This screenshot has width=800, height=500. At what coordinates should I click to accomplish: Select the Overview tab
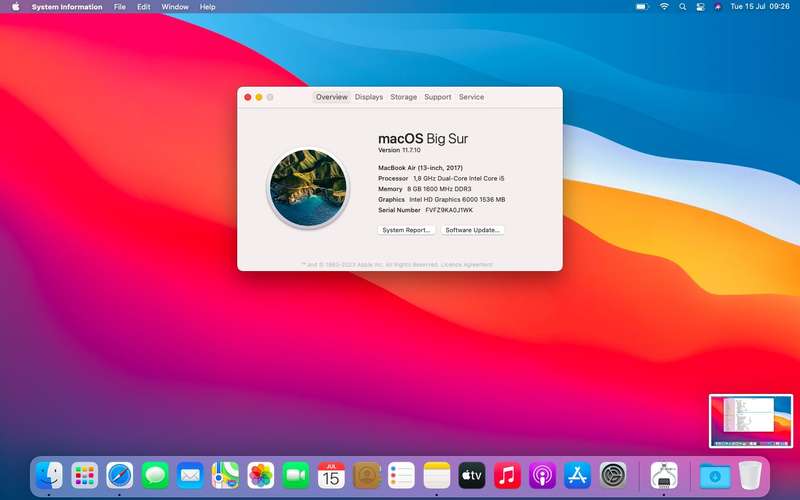[x=331, y=97]
